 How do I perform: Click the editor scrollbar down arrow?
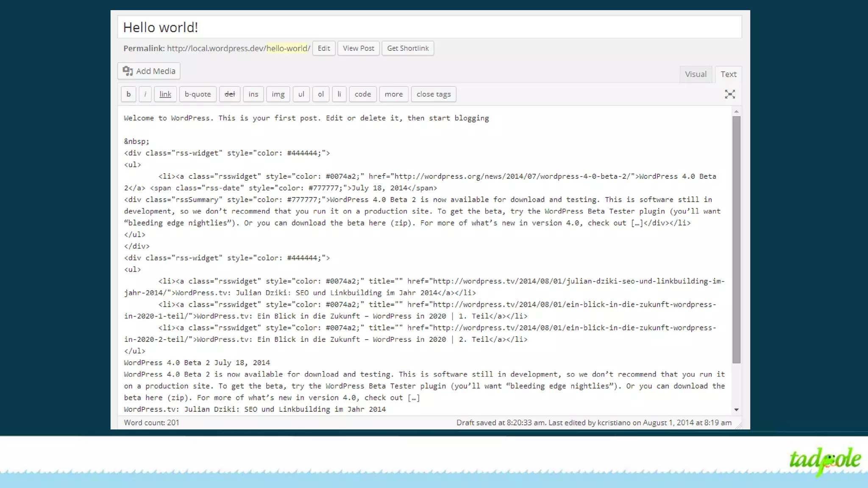pos(736,410)
